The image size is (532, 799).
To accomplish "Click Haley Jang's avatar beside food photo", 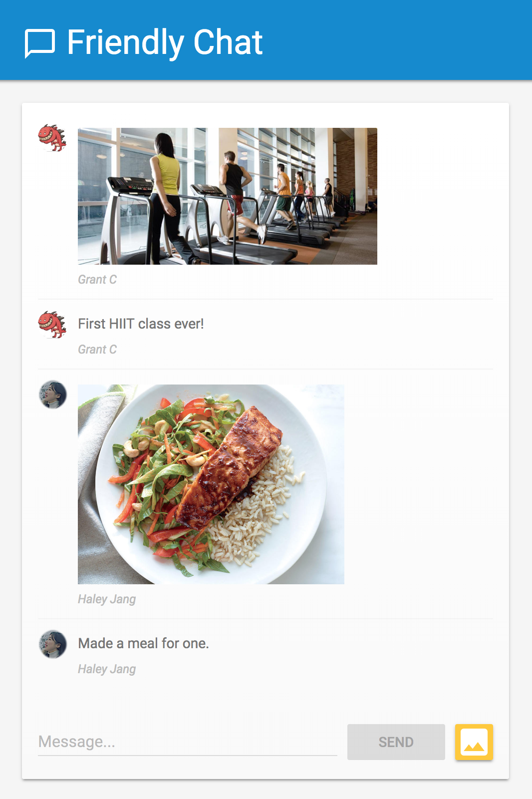I will (x=53, y=395).
